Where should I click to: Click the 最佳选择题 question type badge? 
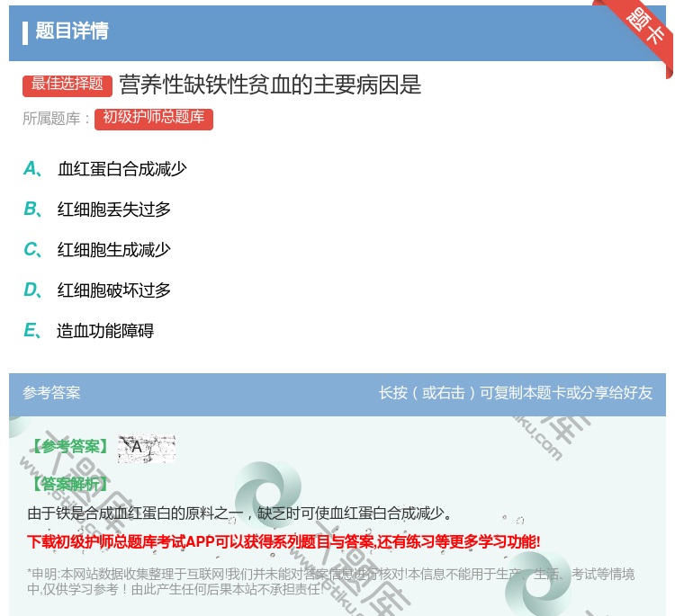click(67, 85)
